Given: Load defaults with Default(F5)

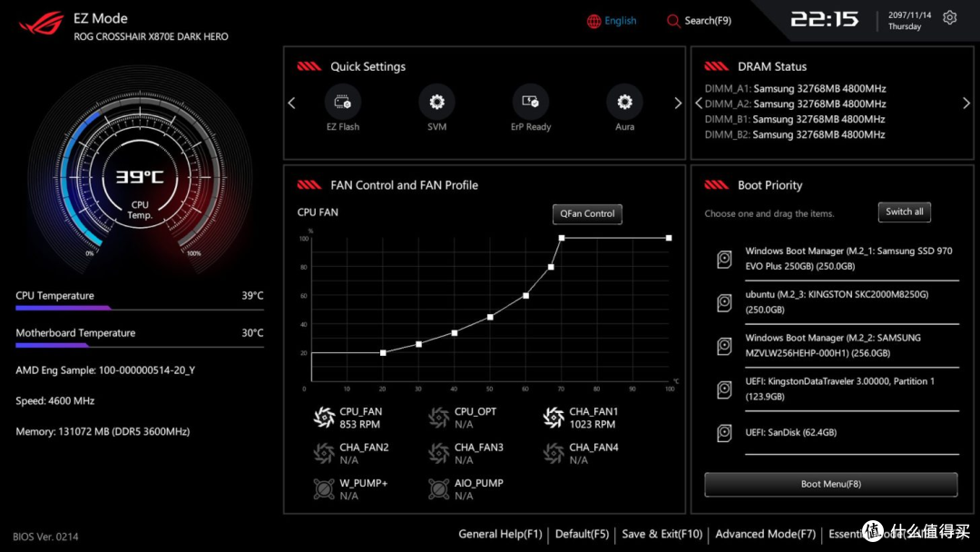Looking at the screenshot, I should [582, 534].
